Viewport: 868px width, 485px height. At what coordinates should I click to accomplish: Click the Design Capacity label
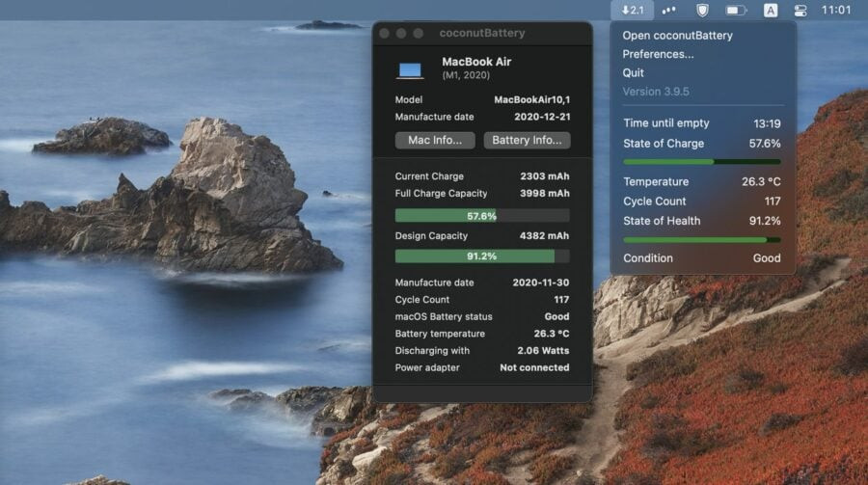click(431, 236)
